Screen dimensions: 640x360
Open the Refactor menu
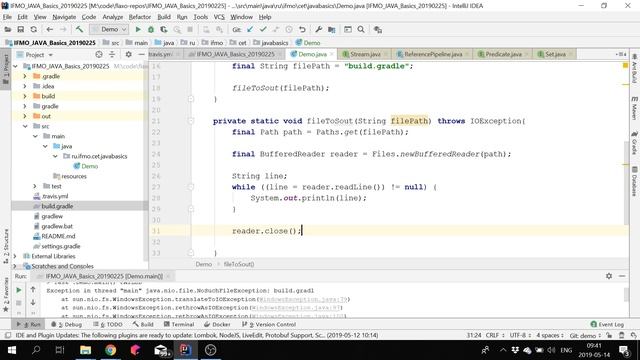(140, 17)
